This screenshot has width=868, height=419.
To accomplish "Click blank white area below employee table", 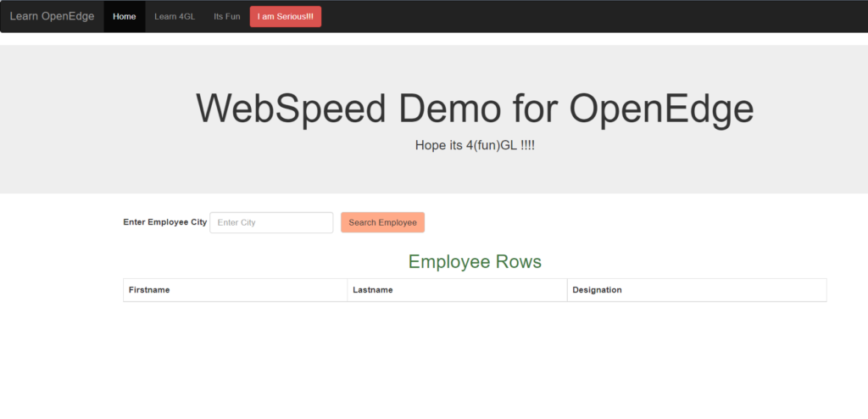I will pos(475,365).
